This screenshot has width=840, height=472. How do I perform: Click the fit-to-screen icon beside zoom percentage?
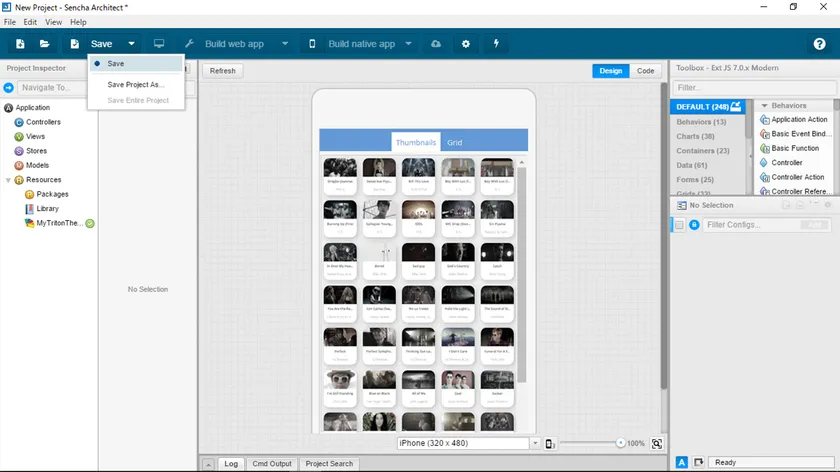click(x=657, y=443)
